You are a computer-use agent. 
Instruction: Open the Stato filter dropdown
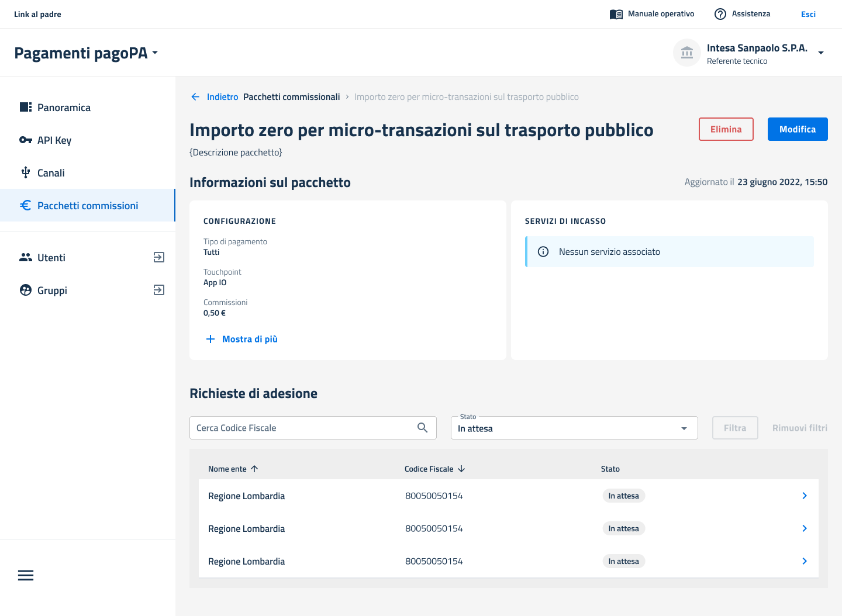(x=574, y=428)
